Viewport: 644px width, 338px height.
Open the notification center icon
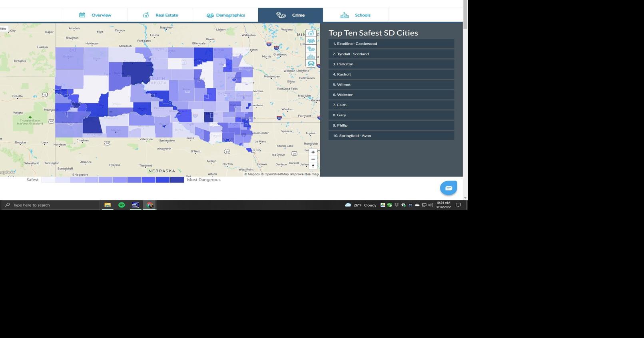click(x=459, y=205)
